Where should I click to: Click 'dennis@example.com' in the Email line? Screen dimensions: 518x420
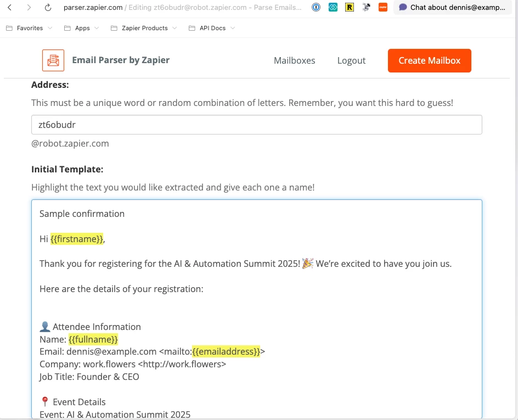tap(111, 351)
